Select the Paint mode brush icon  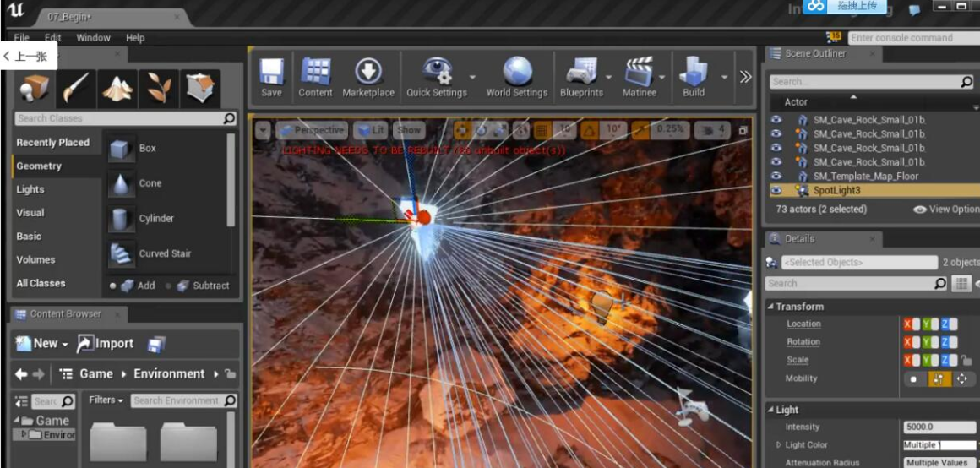[x=77, y=87]
